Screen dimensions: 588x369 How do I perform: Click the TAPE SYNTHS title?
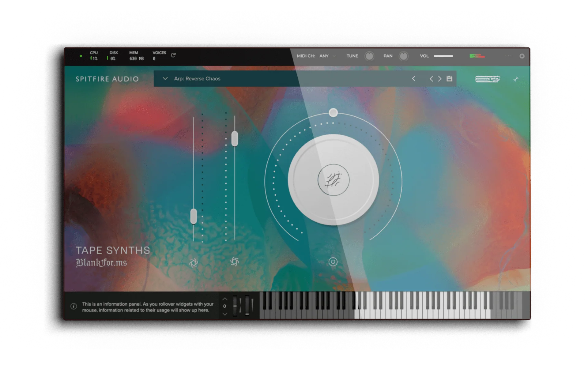click(113, 250)
